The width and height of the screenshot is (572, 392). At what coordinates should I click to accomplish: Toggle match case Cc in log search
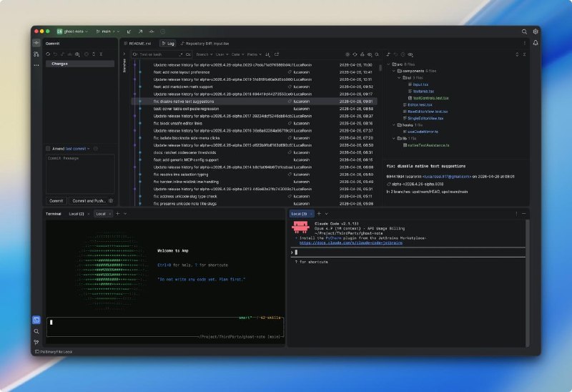point(188,54)
